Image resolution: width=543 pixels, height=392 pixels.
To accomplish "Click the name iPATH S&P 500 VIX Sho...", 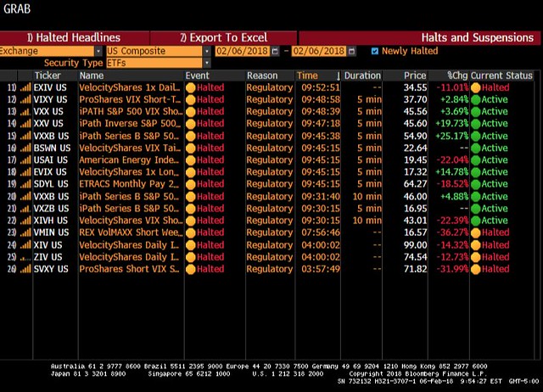I will (x=131, y=112).
